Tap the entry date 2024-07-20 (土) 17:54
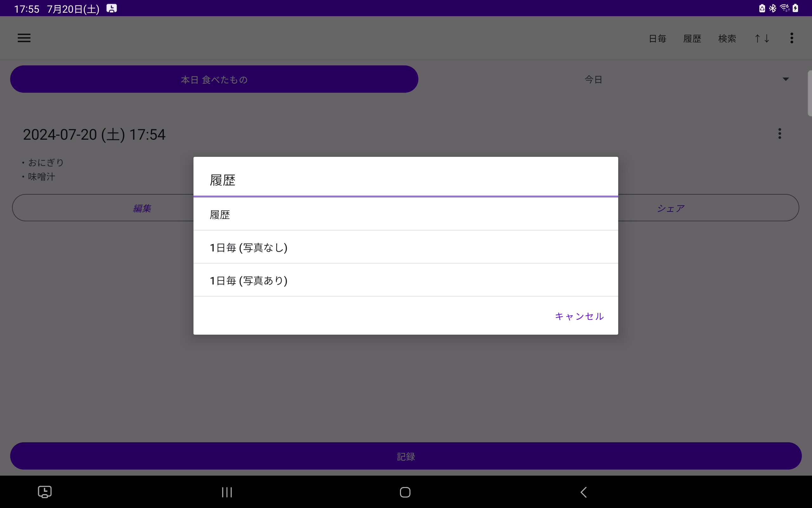This screenshot has height=508, width=812. coord(94,135)
